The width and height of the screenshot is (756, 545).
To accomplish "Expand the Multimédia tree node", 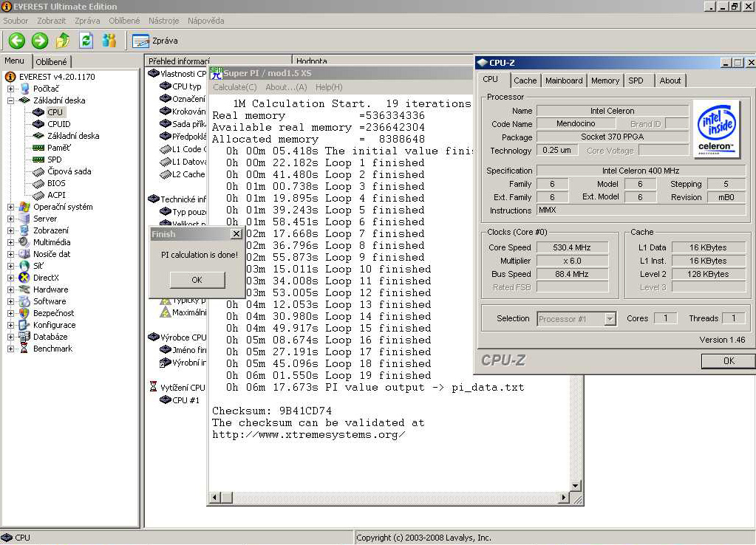I will [x=10, y=242].
